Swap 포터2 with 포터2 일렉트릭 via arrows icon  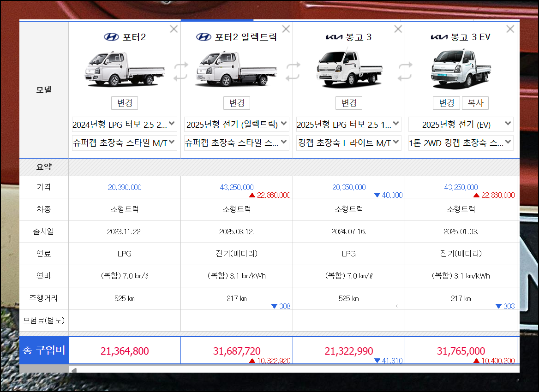coord(181,71)
